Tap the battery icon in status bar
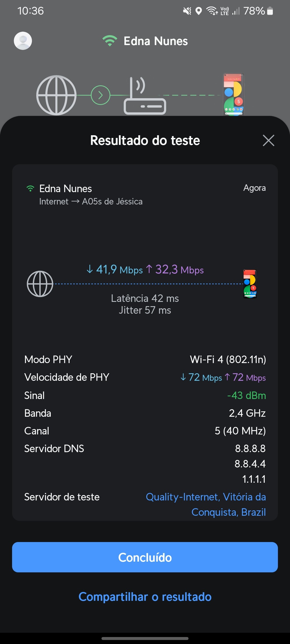 pos(270,11)
